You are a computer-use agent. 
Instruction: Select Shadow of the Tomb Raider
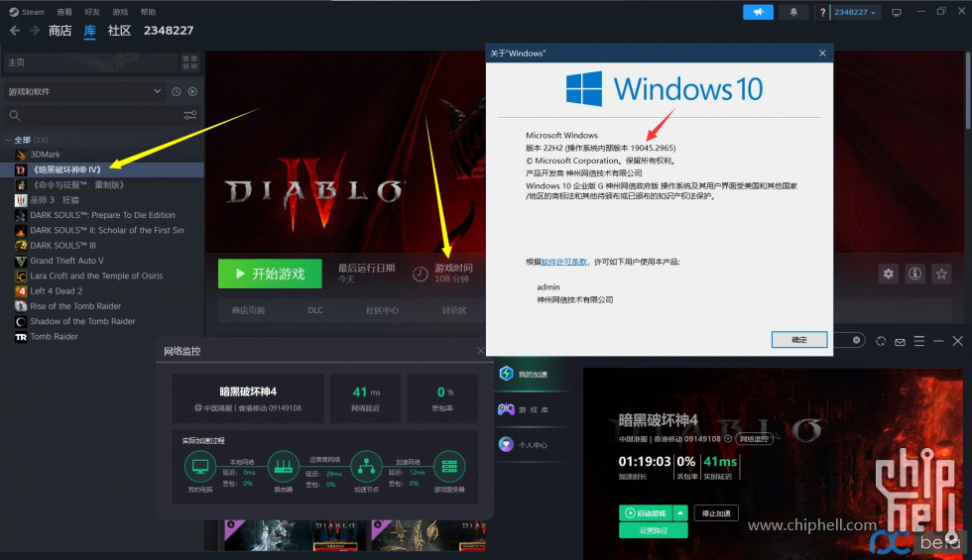[102, 321]
